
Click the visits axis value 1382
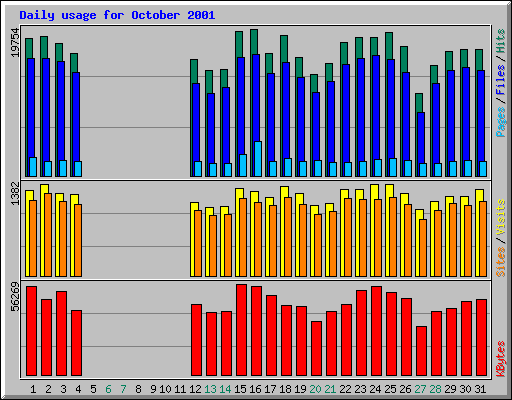point(15,193)
